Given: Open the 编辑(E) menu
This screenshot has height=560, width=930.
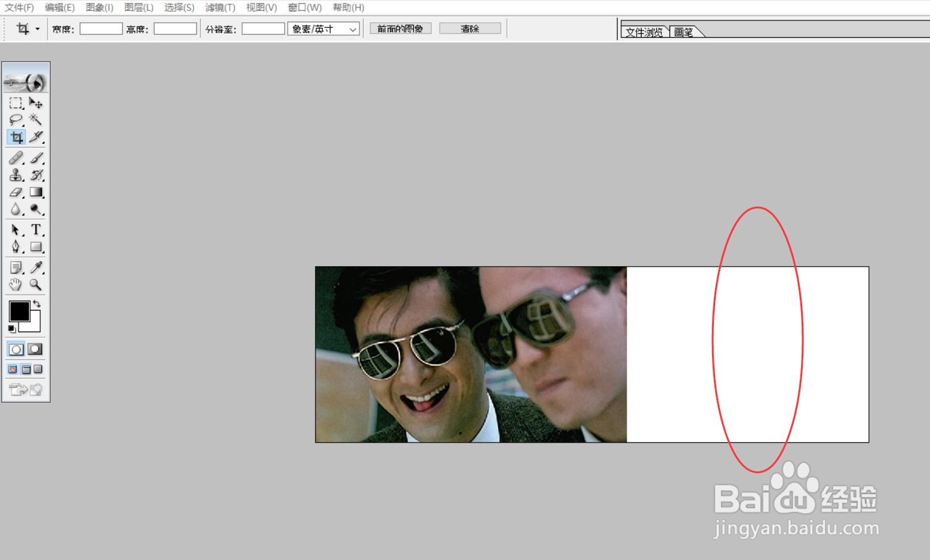Looking at the screenshot, I should 60,7.
